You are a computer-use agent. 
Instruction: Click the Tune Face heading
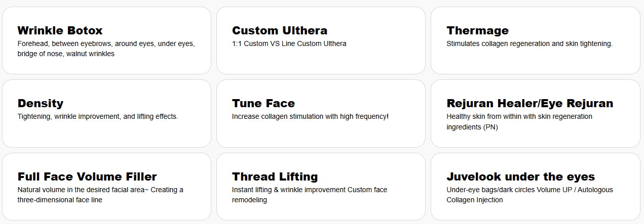pyautogui.click(x=263, y=103)
